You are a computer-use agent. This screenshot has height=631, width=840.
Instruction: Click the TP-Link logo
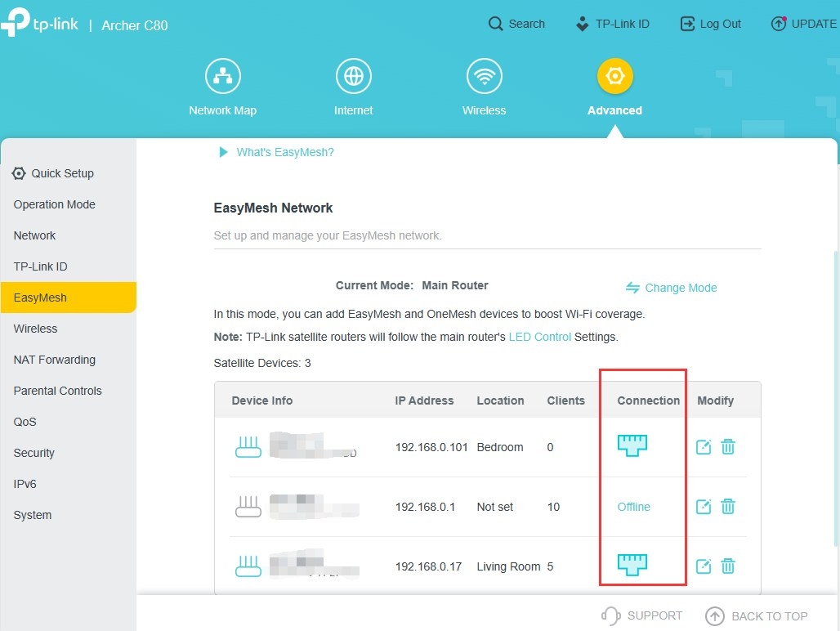coord(40,23)
